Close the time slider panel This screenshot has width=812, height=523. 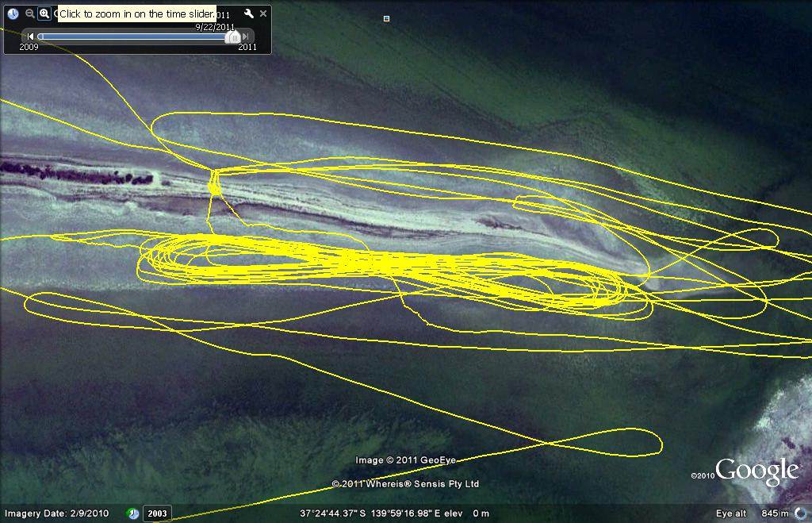263,13
